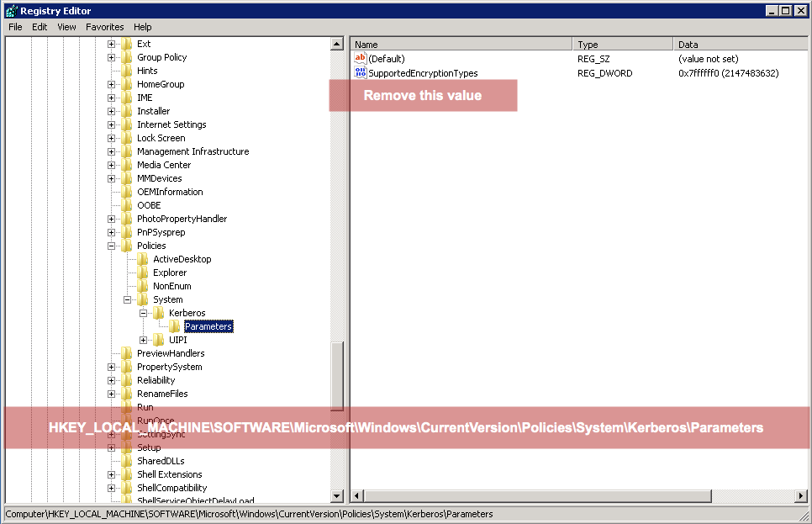Click the Hints folder icon

(127, 71)
